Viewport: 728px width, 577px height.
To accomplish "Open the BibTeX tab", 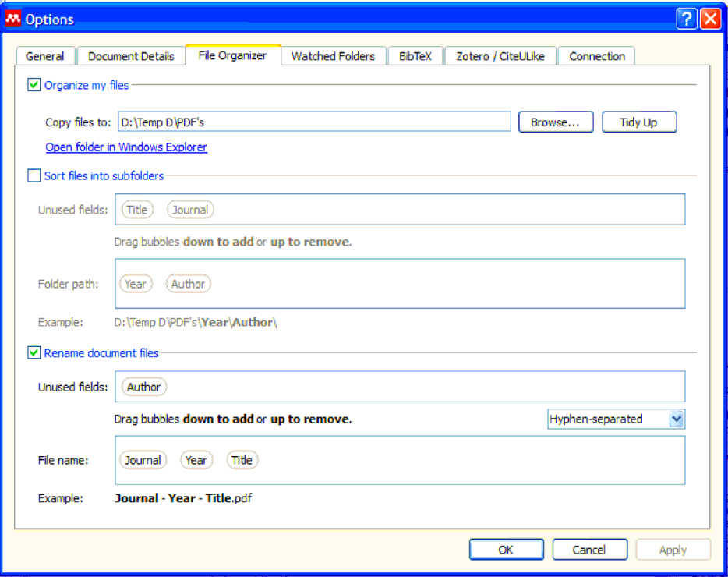I will pos(415,55).
